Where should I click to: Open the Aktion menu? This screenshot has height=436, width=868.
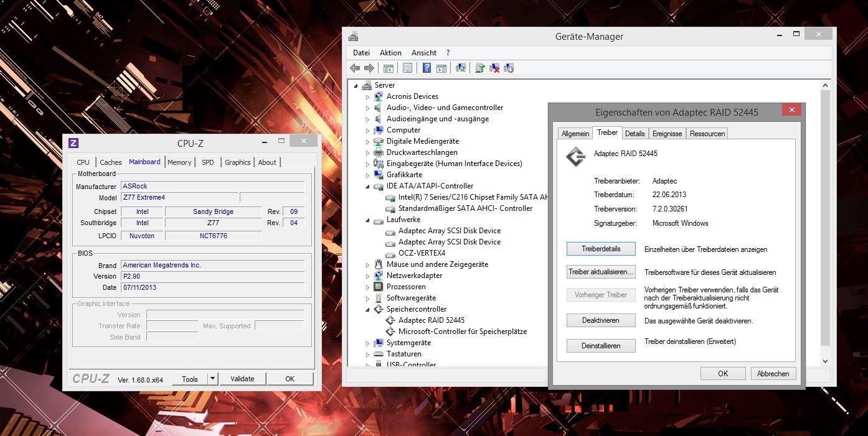(390, 53)
